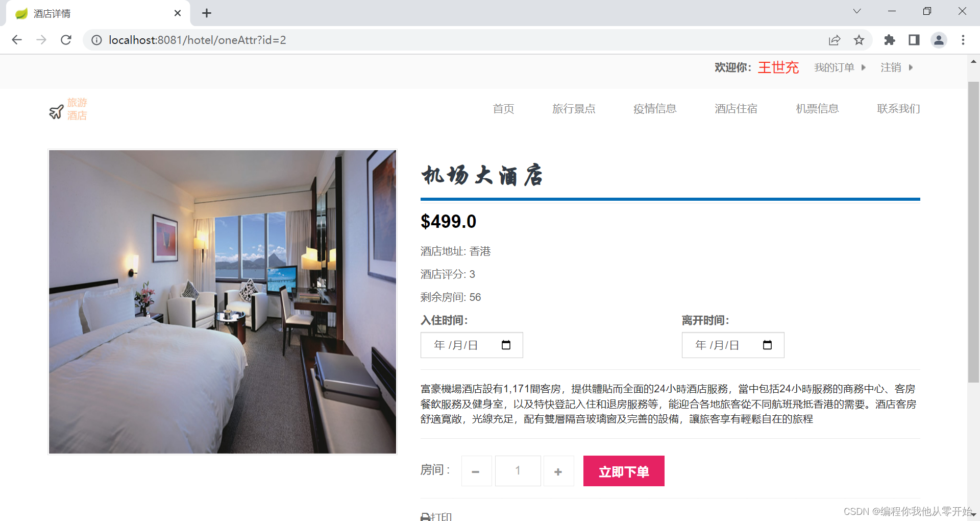Click the hotel room photo thumbnail
Screen dimensions: 980x521
pyautogui.click(x=222, y=301)
